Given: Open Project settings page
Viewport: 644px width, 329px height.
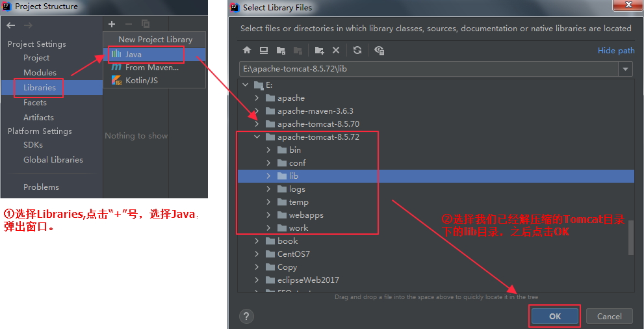Looking at the screenshot, I should click(36, 58).
